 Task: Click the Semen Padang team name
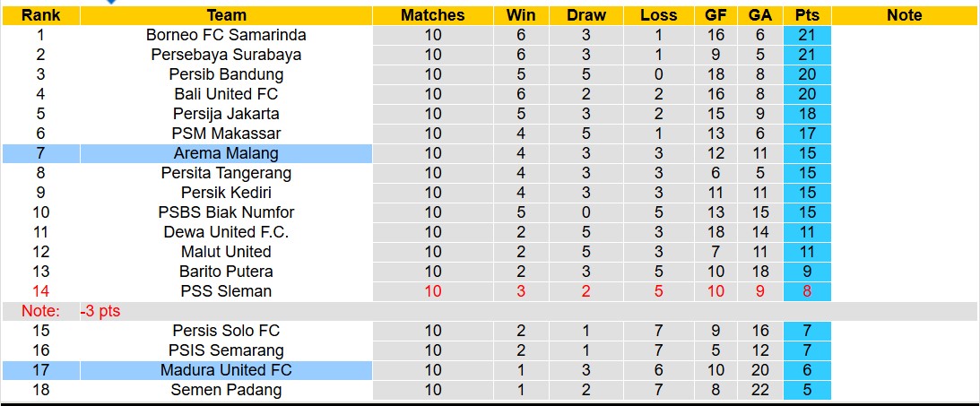(226, 390)
